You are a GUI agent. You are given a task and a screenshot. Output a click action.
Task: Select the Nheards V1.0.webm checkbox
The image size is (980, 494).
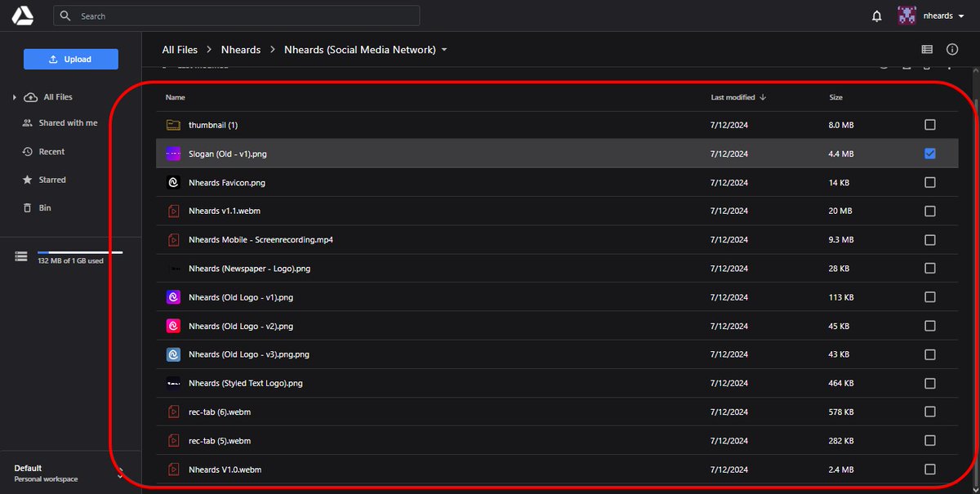point(930,470)
